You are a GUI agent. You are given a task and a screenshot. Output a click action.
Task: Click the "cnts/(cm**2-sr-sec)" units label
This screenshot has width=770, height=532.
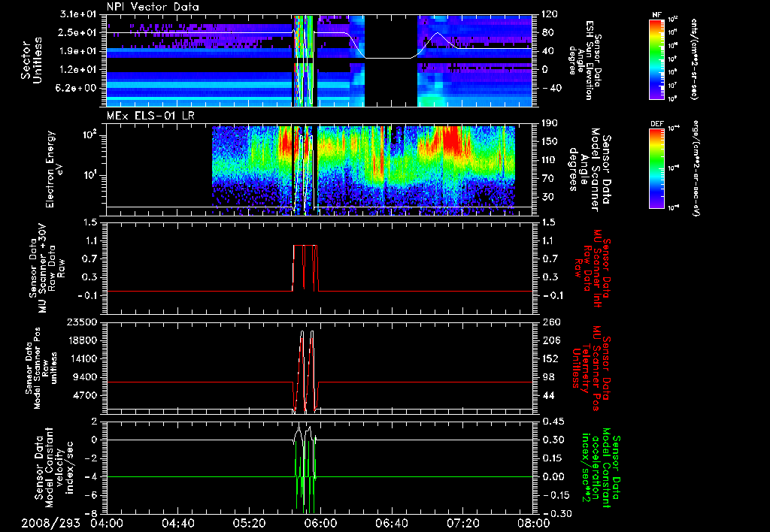tap(694, 59)
